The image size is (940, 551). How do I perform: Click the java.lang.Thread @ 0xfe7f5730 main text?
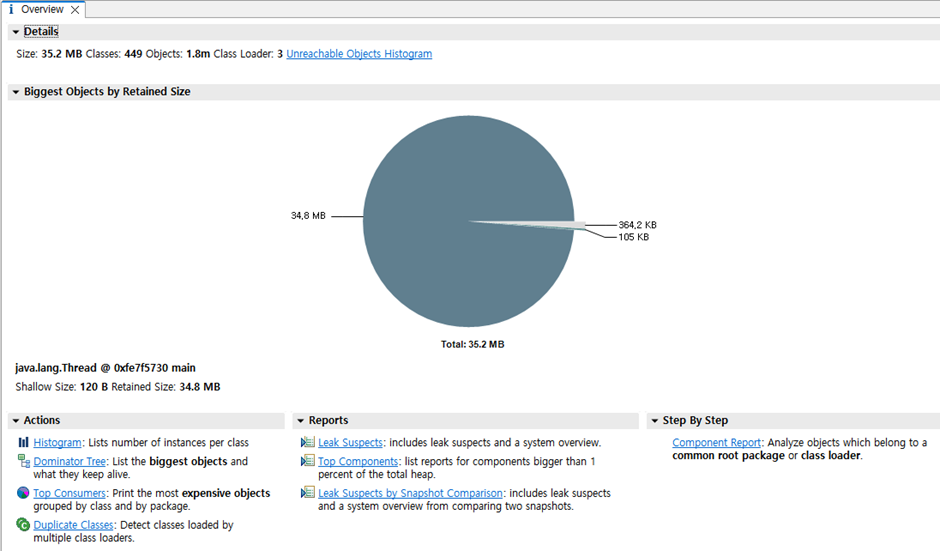click(x=106, y=368)
